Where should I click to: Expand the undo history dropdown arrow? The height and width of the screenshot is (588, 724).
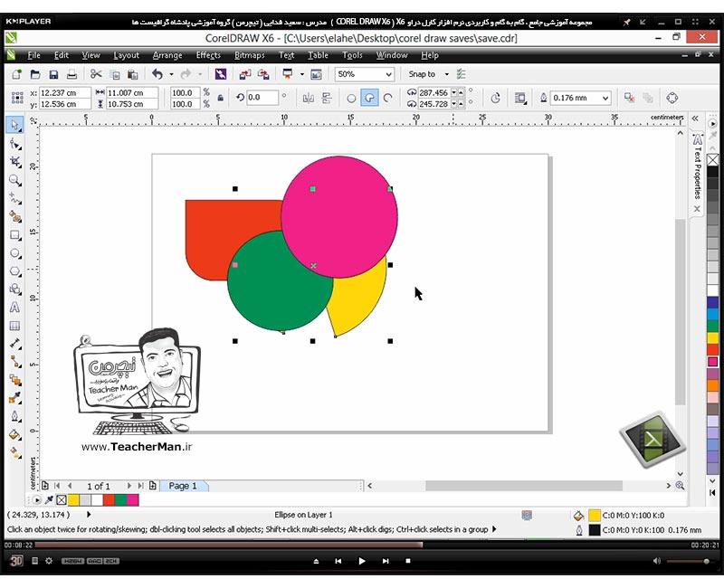[x=171, y=74]
